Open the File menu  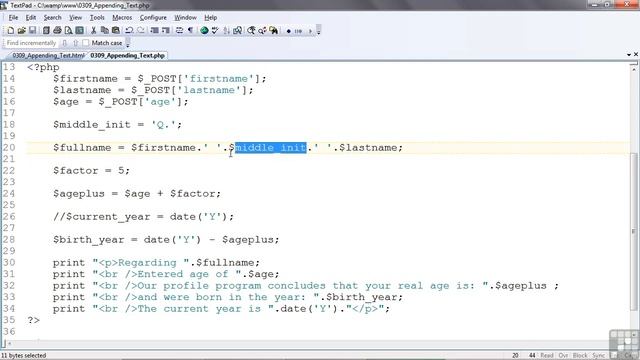(x=13, y=18)
